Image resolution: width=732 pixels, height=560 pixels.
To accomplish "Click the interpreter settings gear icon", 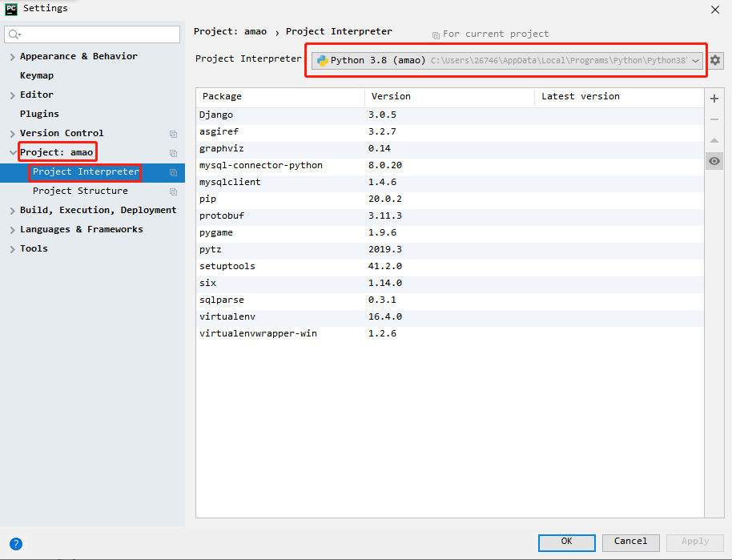I will (714, 60).
